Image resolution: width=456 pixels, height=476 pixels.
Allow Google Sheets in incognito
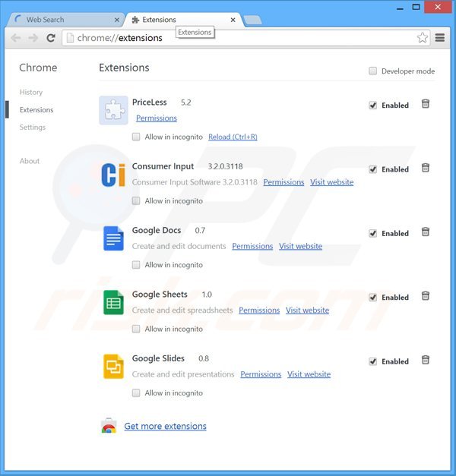tap(136, 329)
